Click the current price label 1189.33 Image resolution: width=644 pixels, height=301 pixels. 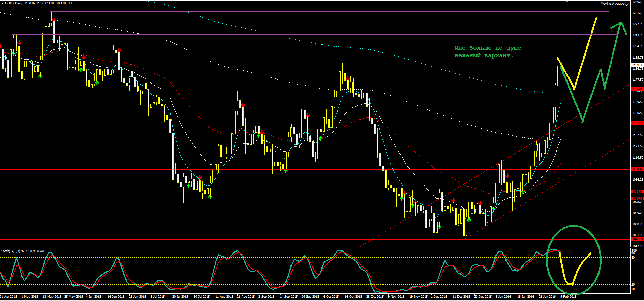click(x=637, y=65)
